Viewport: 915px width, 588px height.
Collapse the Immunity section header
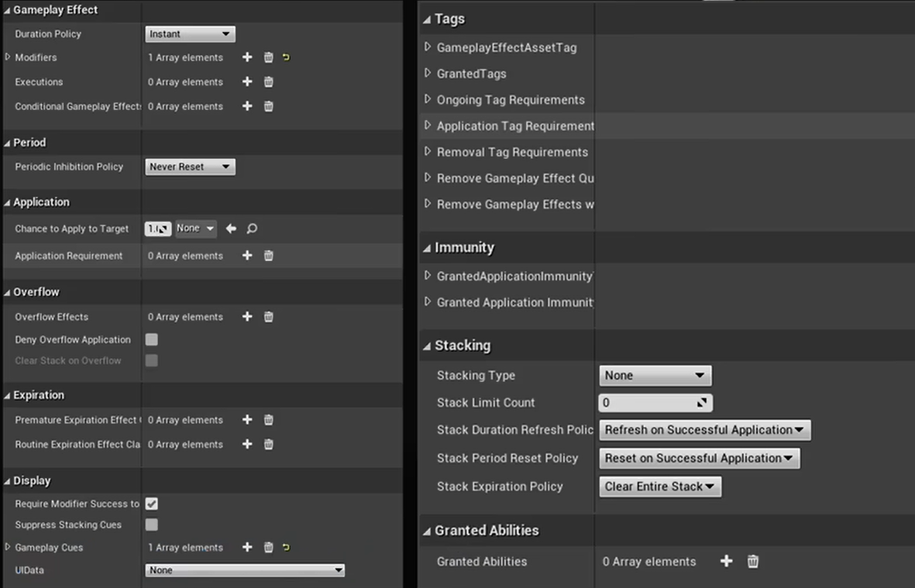coord(427,248)
